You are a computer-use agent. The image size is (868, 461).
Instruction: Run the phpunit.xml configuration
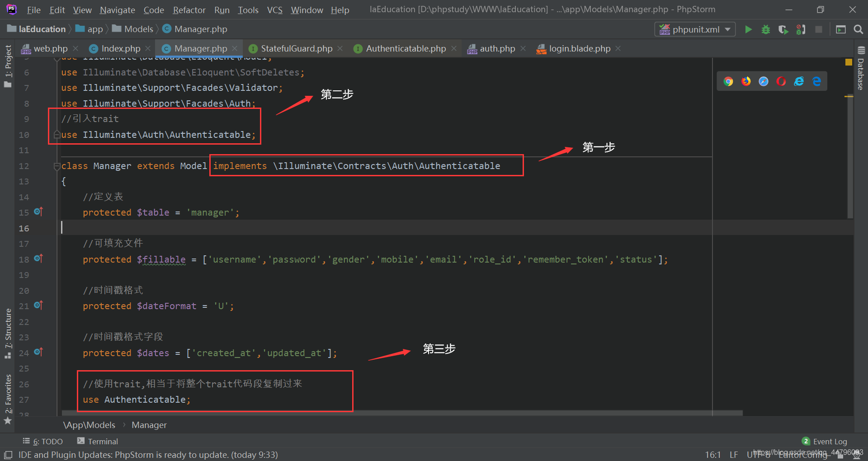pyautogui.click(x=748, y=29)
